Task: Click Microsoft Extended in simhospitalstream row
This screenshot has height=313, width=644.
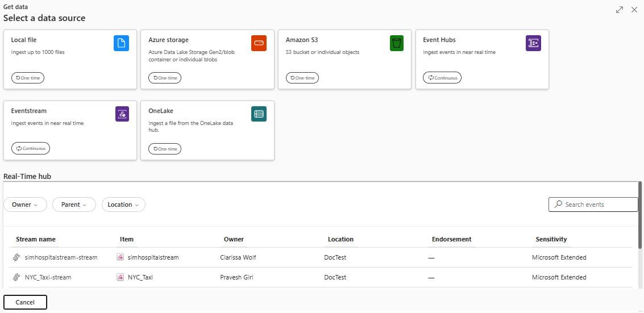Action: [559, 258]
